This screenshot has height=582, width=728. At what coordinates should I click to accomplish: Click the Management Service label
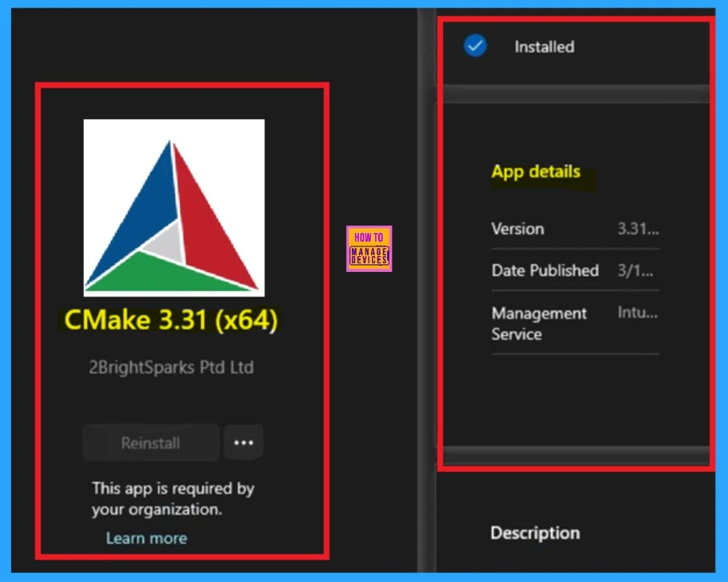click(539, 324)
